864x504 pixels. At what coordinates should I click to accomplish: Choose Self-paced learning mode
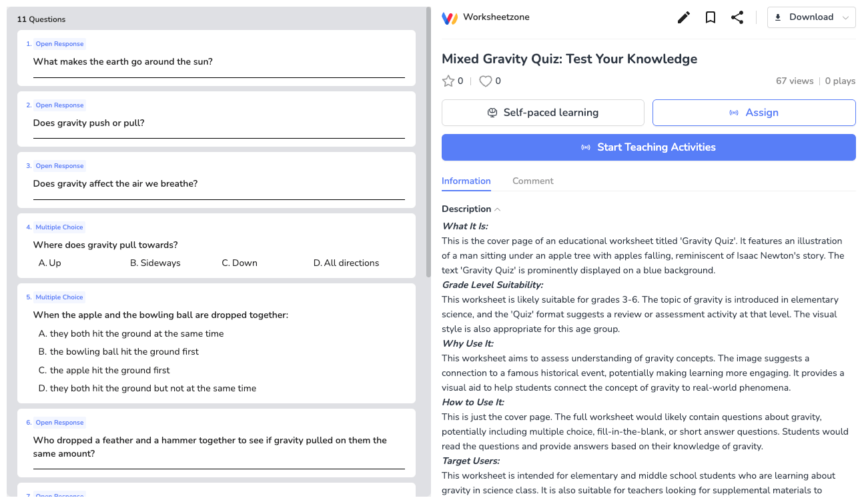coord(542,112)
